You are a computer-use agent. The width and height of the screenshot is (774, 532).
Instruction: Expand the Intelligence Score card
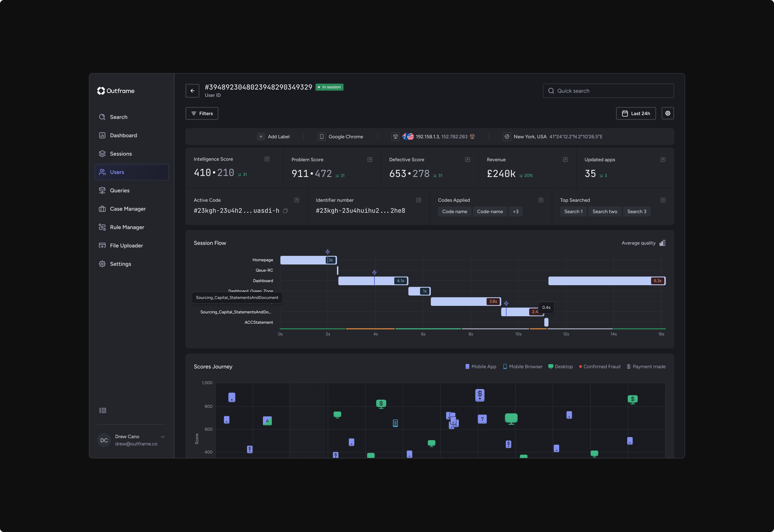coord(267,159)
